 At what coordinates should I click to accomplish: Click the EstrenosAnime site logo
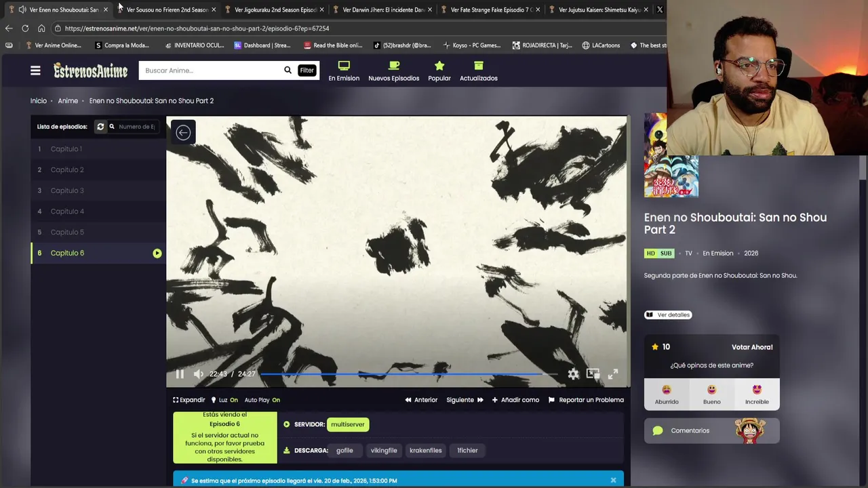91,70
